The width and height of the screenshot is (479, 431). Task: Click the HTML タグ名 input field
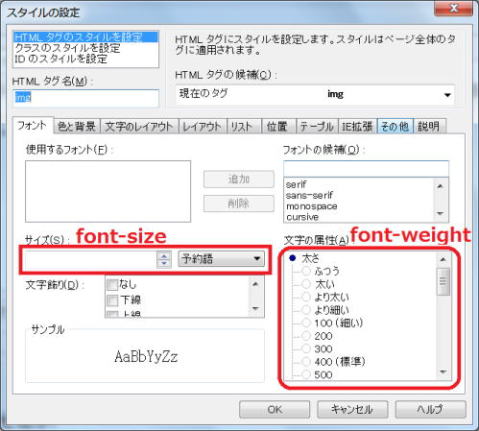point(86,98)
